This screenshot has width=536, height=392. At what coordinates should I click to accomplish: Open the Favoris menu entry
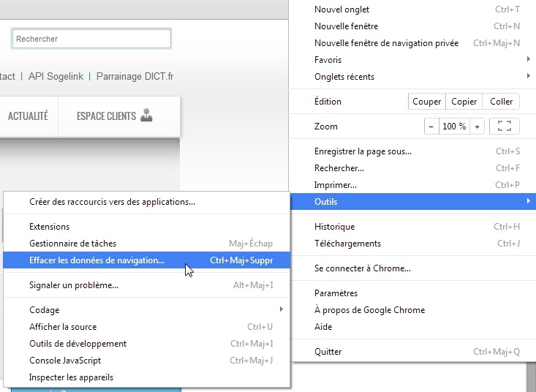point(412,59)
